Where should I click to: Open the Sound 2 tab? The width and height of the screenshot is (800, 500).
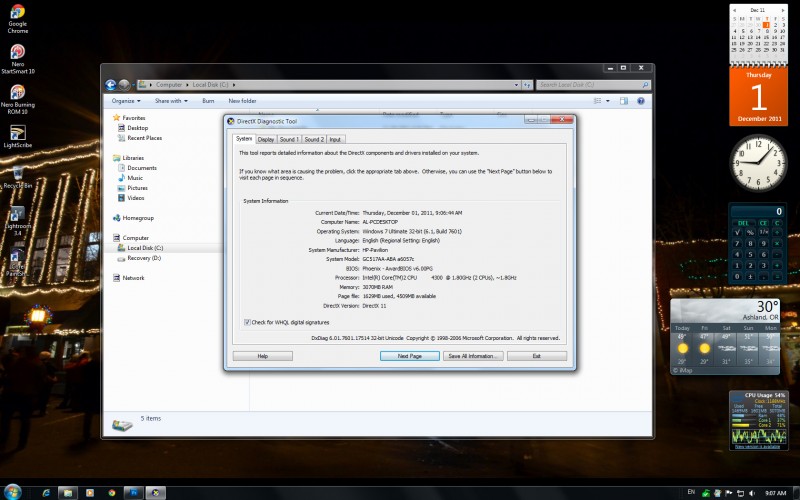point(314,139)
